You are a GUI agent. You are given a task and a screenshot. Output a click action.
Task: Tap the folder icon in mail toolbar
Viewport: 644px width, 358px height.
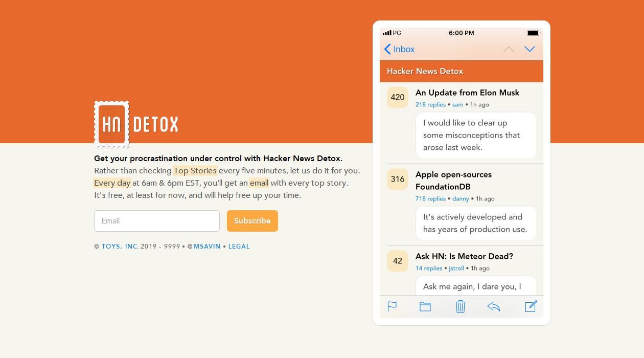(425, 306)
